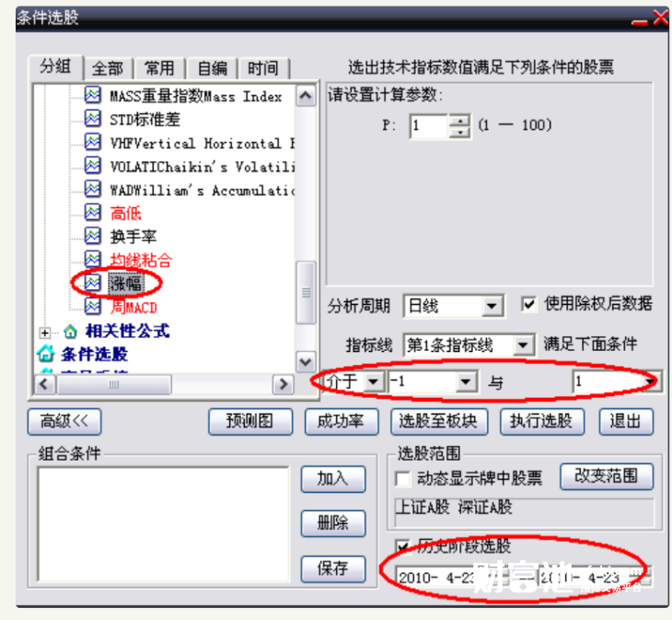
Task: Expand the 相关性公式 tree node
Action: [x=45, y=333]
